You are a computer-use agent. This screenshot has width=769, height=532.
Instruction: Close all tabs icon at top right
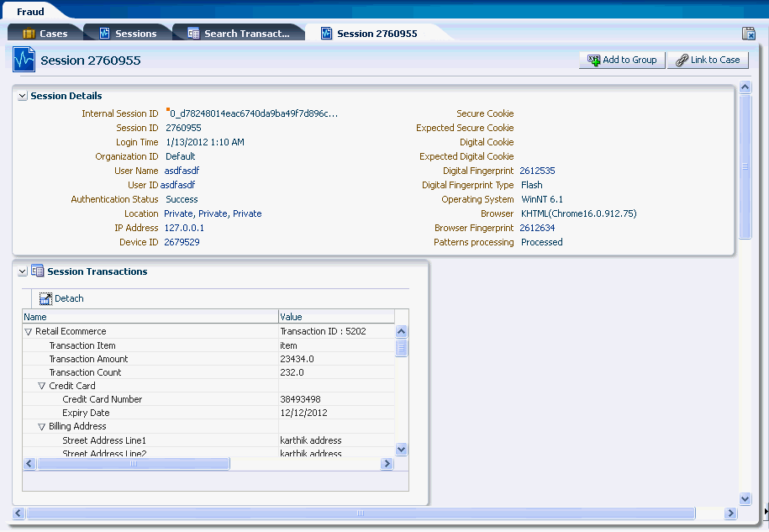pos(748,34)
